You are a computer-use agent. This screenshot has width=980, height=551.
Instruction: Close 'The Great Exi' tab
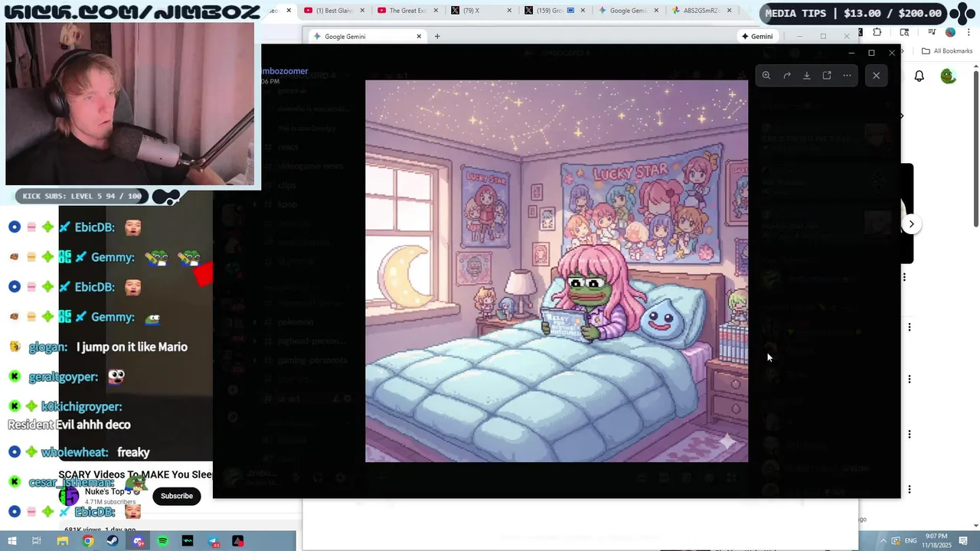coord(436,11)
